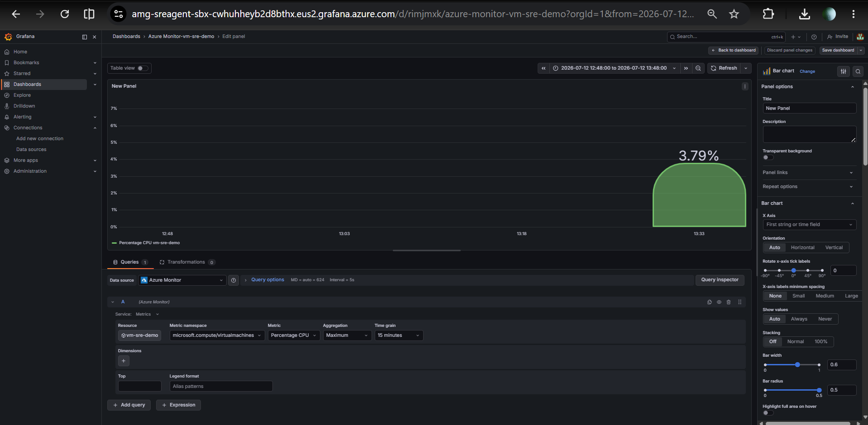This screenshot has height=425, width=868.
Task: Switch to Queries tab
Action: pyautogui.click(x=130, y=262)
